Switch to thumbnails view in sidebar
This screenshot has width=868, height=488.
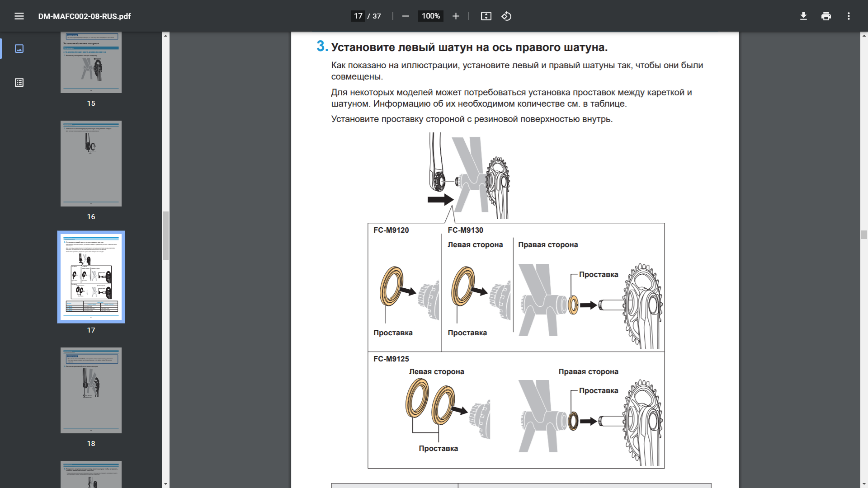(19, 48)
